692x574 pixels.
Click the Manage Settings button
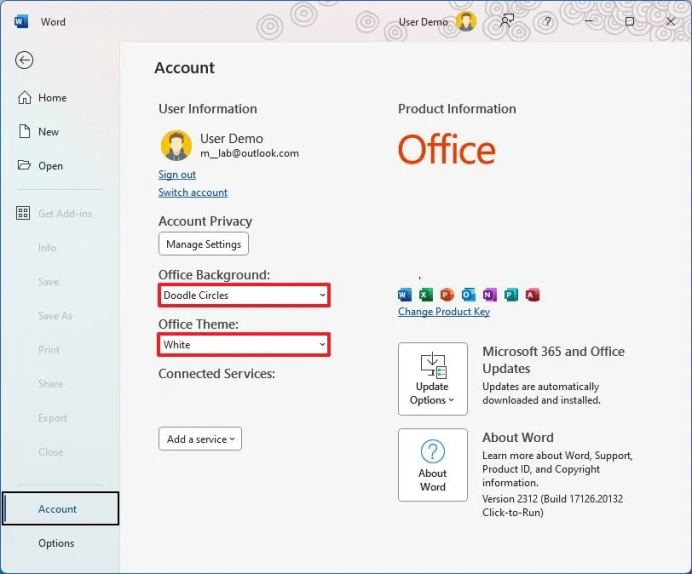coord(203,244)
